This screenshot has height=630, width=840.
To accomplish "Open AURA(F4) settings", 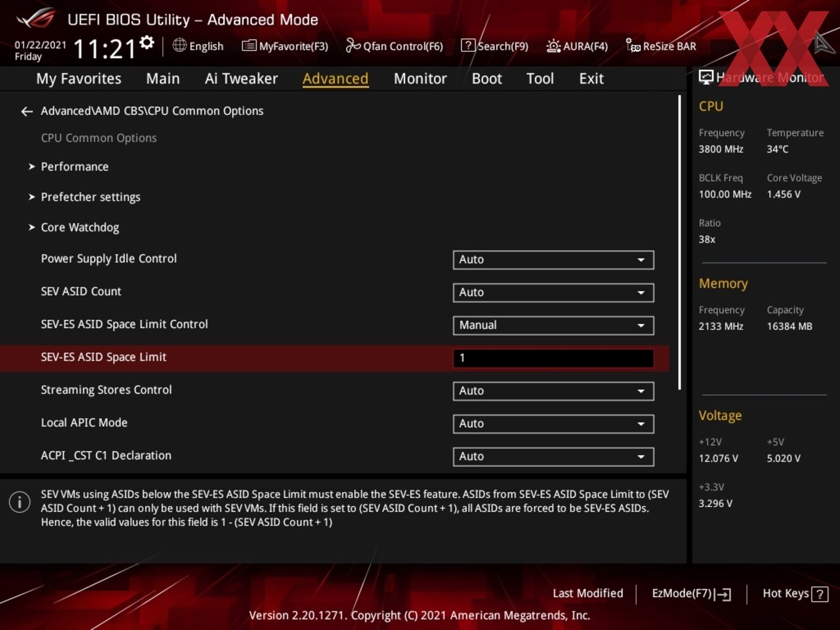I will coord(586,46).
